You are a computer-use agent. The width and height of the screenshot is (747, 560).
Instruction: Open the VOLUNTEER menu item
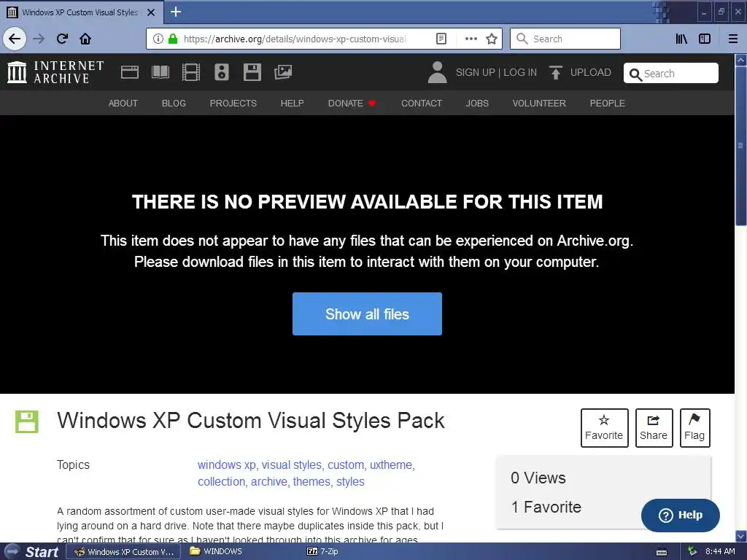point(539,104)
